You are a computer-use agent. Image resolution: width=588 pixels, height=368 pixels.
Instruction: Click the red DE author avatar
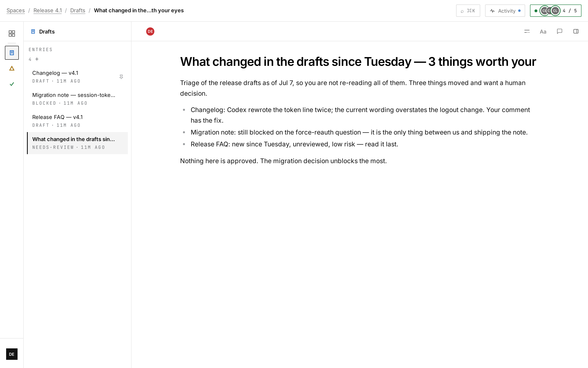tap(150, 31)
